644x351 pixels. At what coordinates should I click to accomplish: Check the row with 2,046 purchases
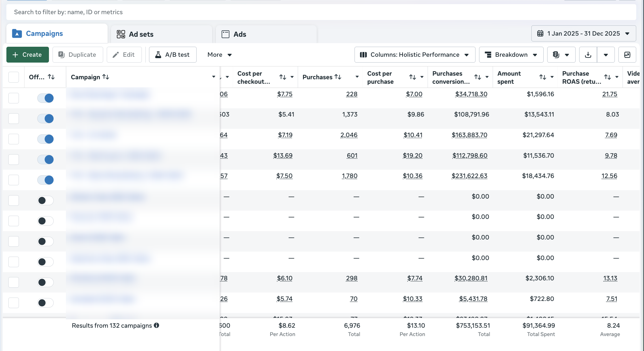[14, 139]
